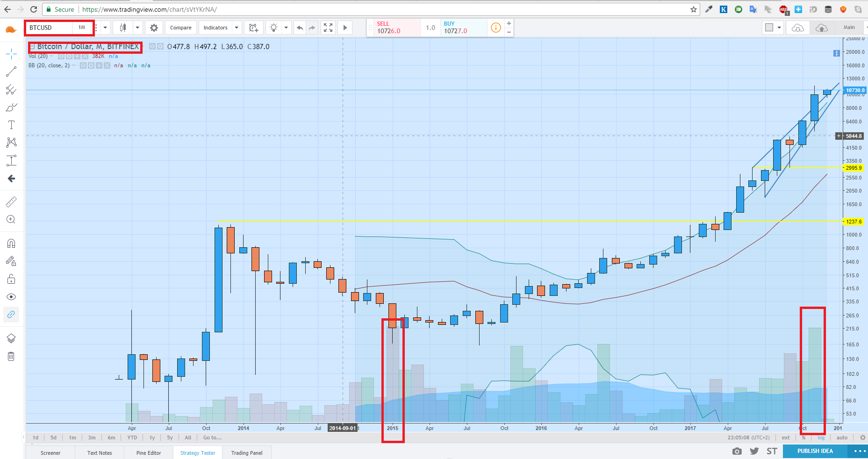This screenshot has width=868, height=459.
Task: Expand the time interval dropdown arrow
Action: [x=105, y=28]
